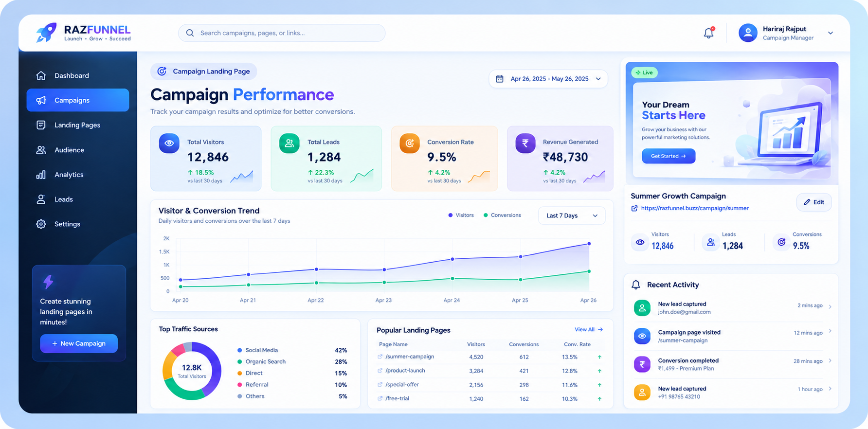Click the Edit button for Summer Growth Campaign
The width and height of the screenshot is (868, 429).
[814, 202]
